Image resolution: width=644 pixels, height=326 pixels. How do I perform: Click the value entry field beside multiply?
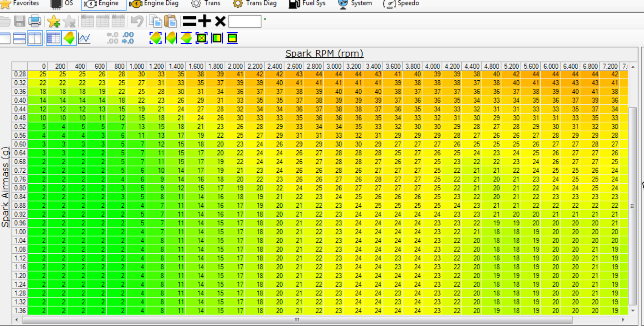[x=245, y=21]
